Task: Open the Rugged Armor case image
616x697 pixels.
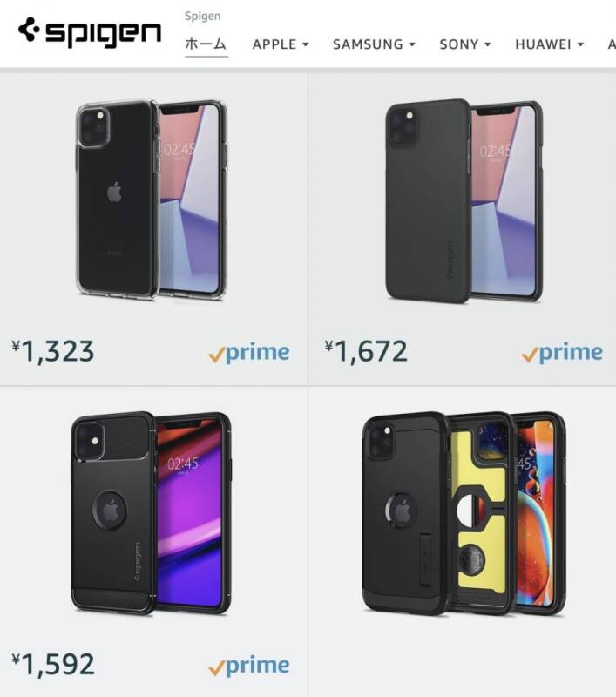Action: pyautogui.click(x=151, y=513)
